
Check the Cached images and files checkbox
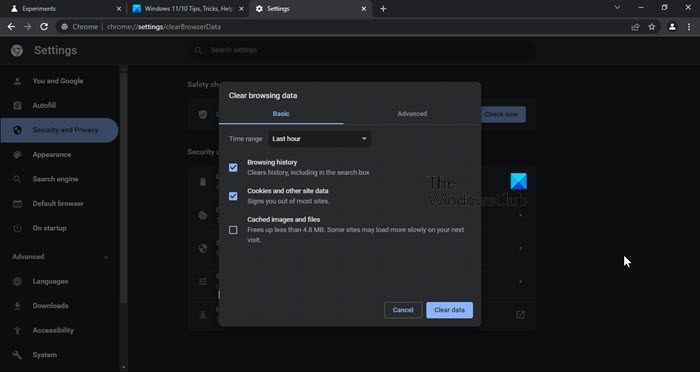point(233,230)
